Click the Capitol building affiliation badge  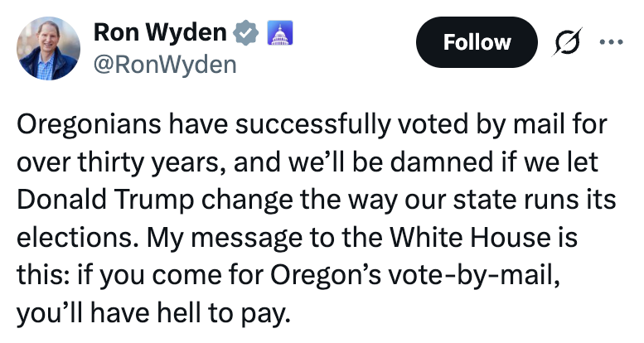point(275,33)
